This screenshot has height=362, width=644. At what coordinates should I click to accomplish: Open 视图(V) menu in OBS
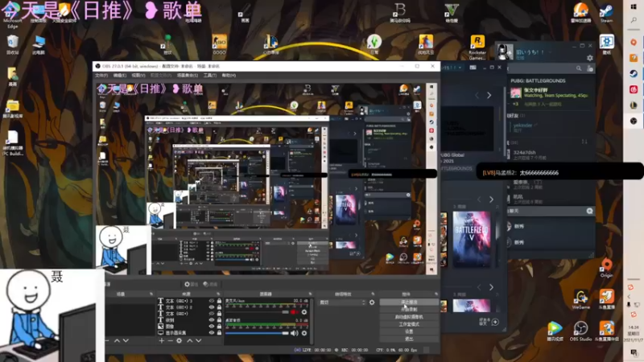coord(138,76)
